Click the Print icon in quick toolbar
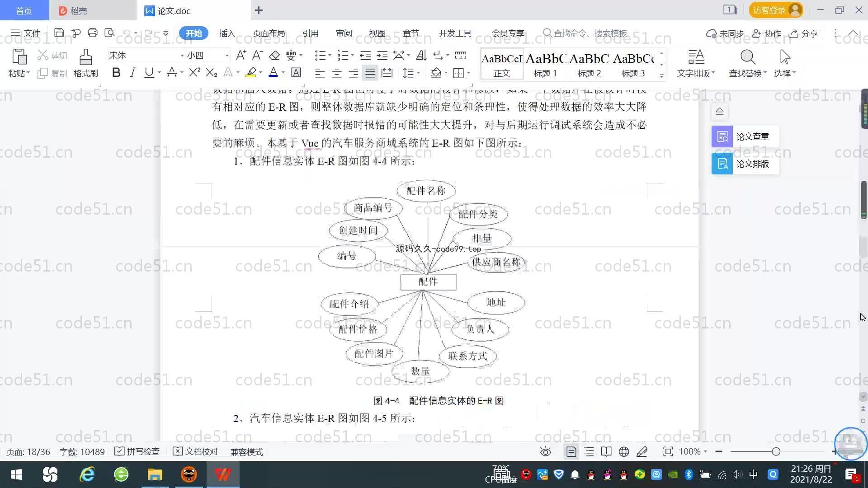 coord(93,33)
